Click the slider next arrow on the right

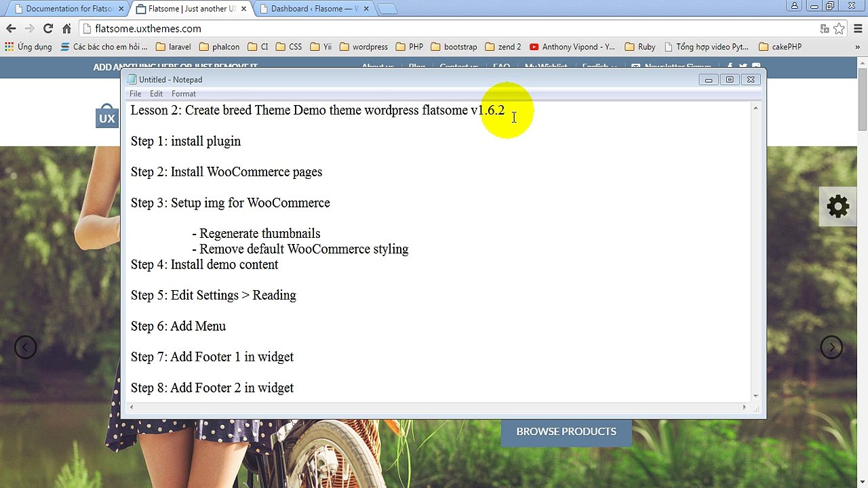coord(831,347)
